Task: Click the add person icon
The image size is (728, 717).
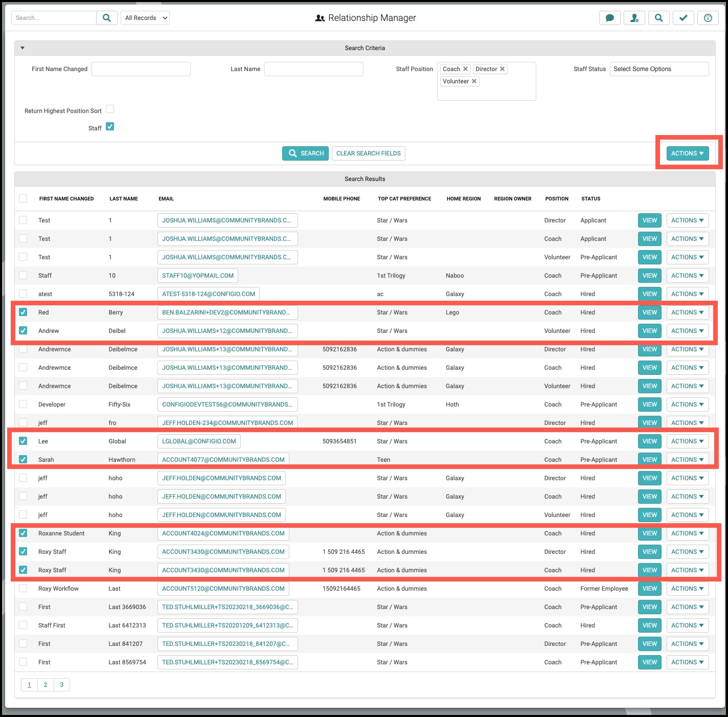Action: (634, 18)
